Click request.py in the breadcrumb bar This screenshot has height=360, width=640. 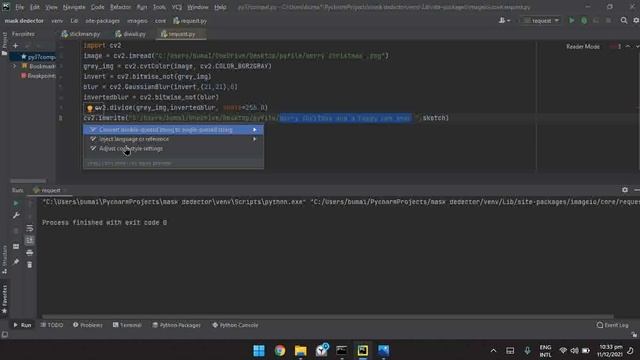[x=190, y=21]
